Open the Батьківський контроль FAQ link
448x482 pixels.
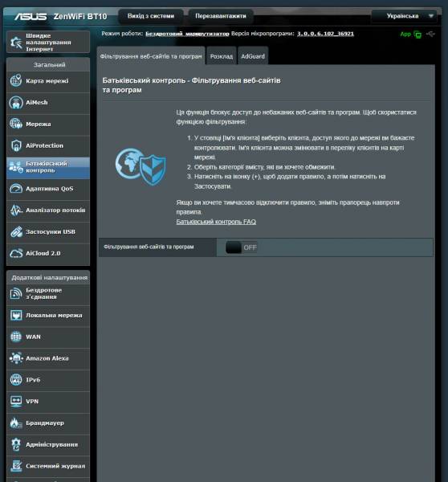click(x=216, y=222)
